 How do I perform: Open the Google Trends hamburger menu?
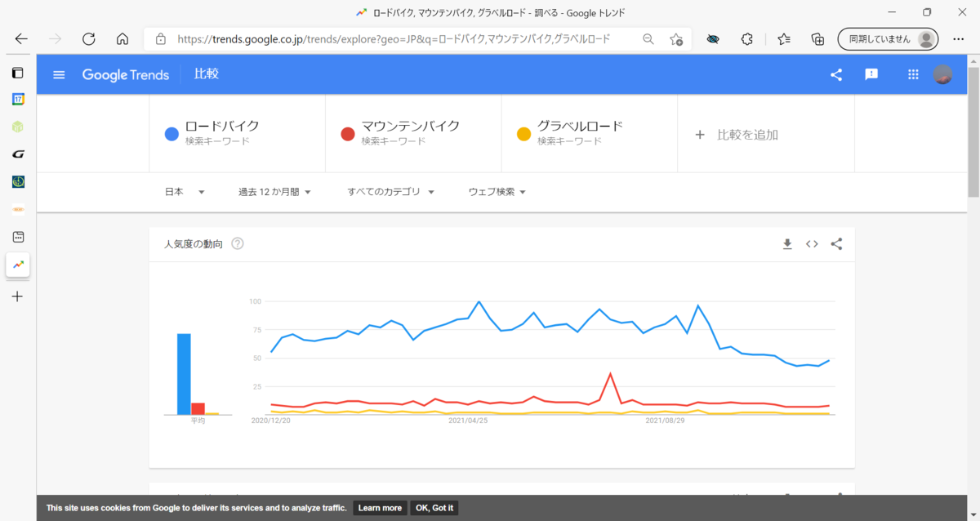(59, 74)
